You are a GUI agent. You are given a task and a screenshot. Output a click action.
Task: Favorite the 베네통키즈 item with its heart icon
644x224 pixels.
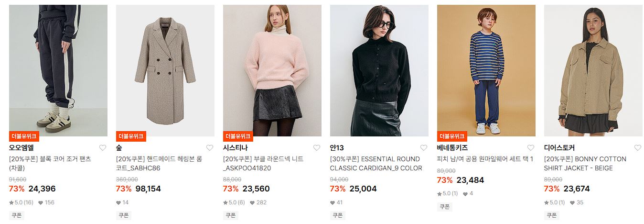tap(531, 148)
